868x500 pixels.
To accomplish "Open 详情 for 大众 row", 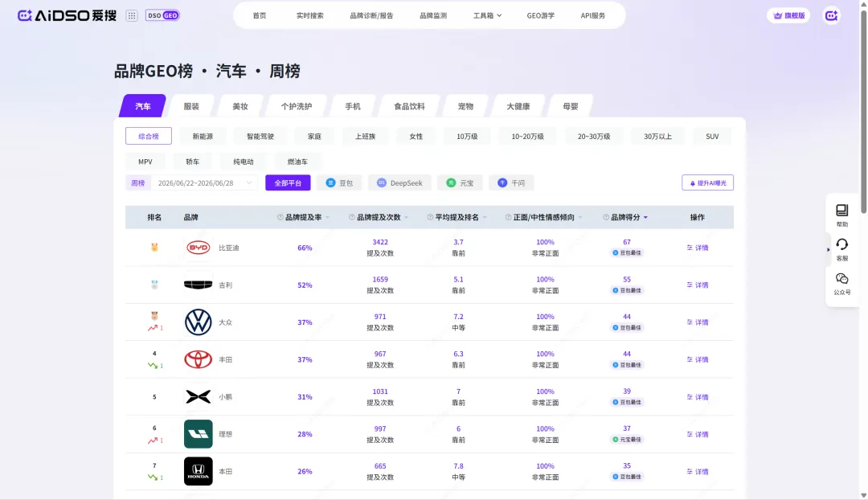I will pos(698,322).
